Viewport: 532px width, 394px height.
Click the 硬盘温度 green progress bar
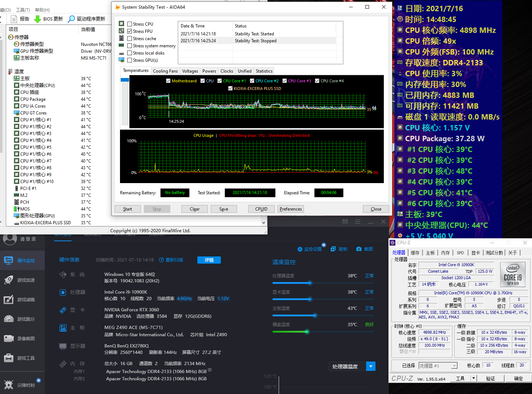tap(323, 332)
